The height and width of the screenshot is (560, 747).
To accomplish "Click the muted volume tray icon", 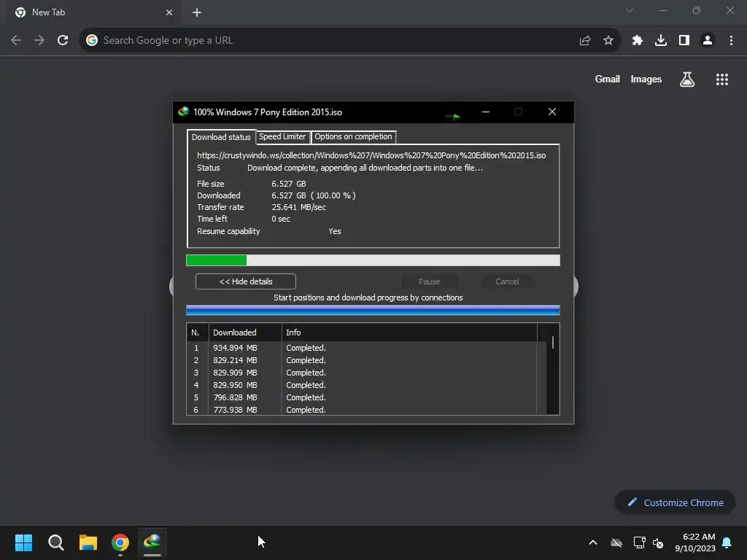I will tap(659, 542).
